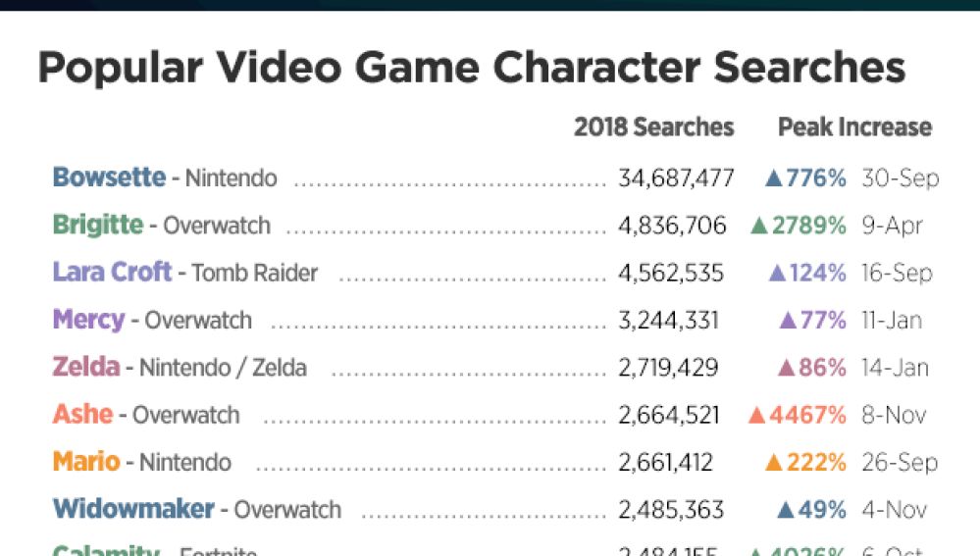Click the Peak Increase column header
980x556 pixels.
(854, 127)
